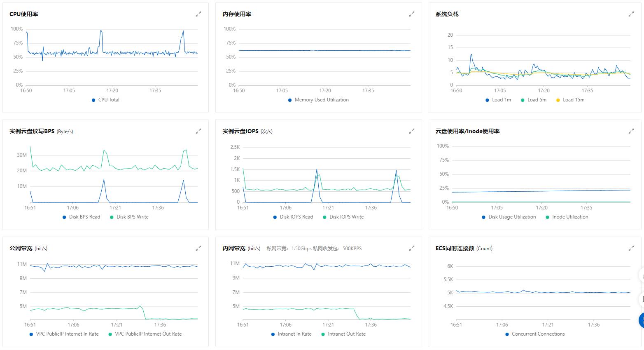Expand the 内存使用率 chart panel
Viewport: 644px width, 350px height.
(x=411, y=14)
